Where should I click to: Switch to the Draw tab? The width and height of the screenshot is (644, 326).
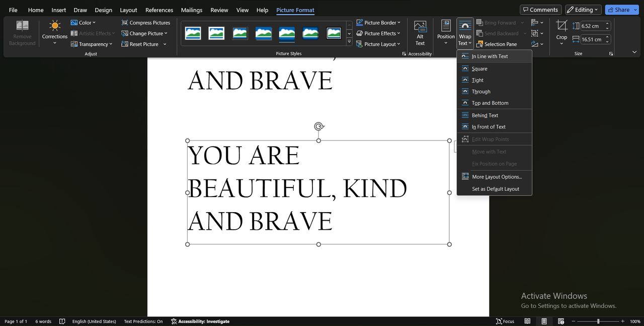coord(80,10)
